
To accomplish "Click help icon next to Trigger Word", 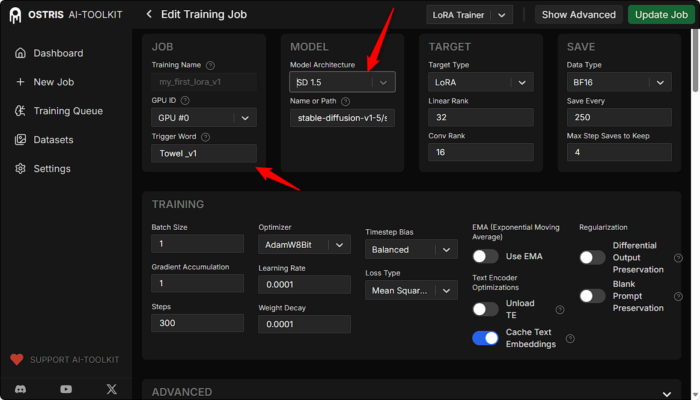I will tap(205, 137).
